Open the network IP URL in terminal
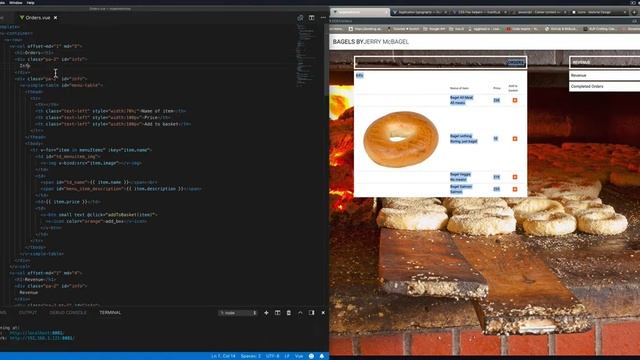Viewport: 640px width, 360px height. pos(42,338)
